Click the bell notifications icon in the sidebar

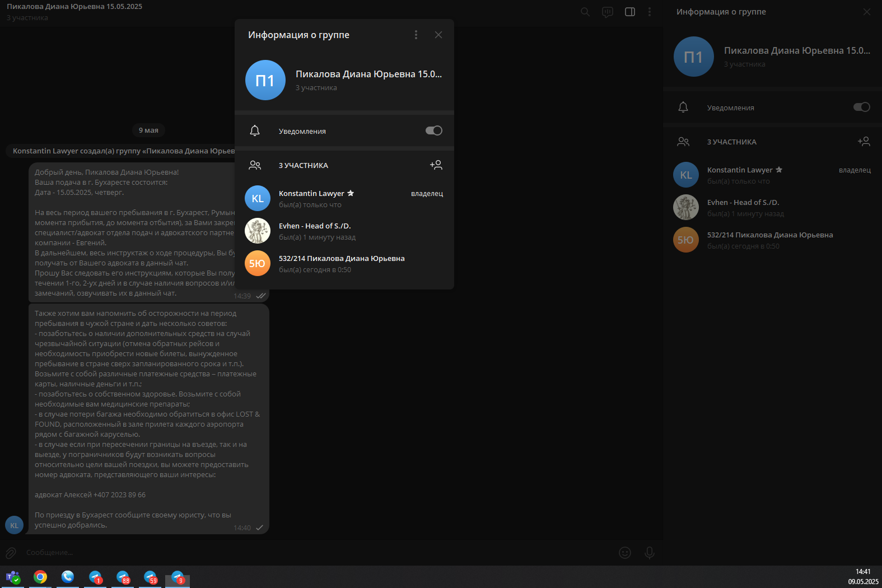[683, 107]
